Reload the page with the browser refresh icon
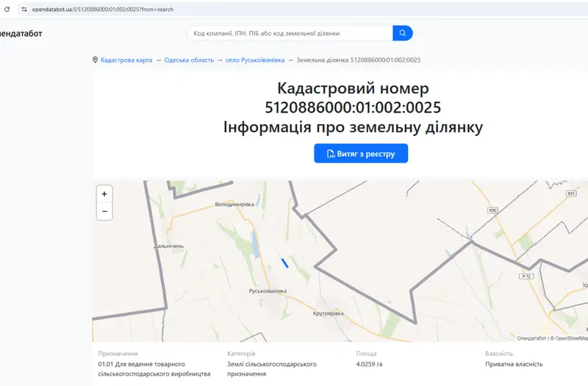The height and width of the screenshot is (386, 588). pos(7,10)
